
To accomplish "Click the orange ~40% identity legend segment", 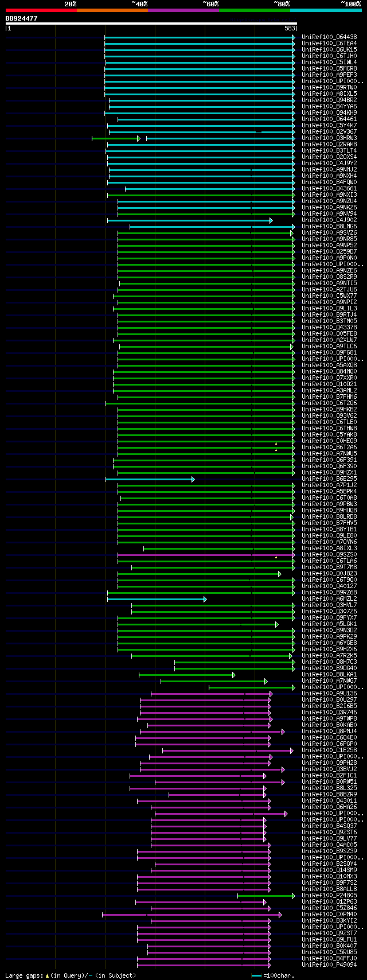I will point(112,10).
